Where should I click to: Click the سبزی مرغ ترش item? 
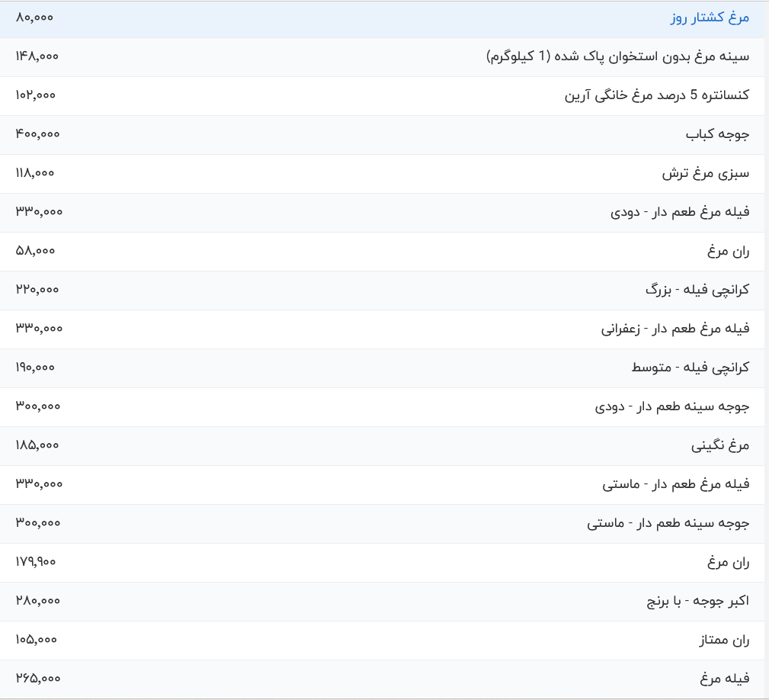[x=705, y=173]
